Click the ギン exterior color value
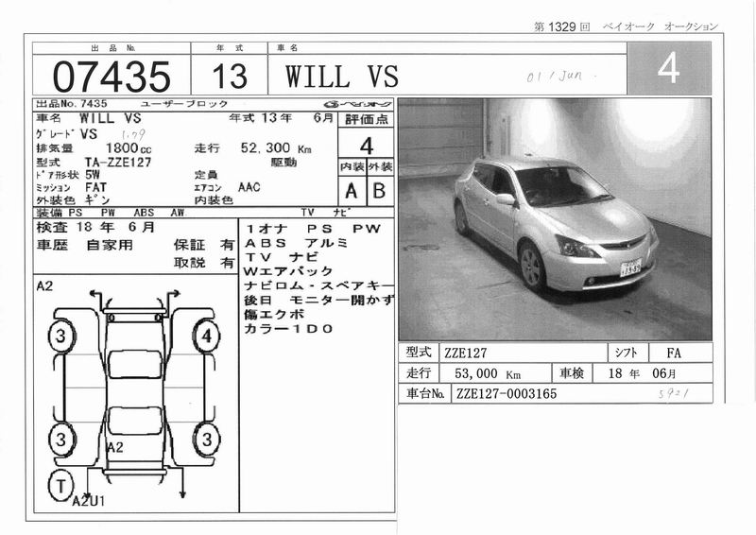 point(97,199)
